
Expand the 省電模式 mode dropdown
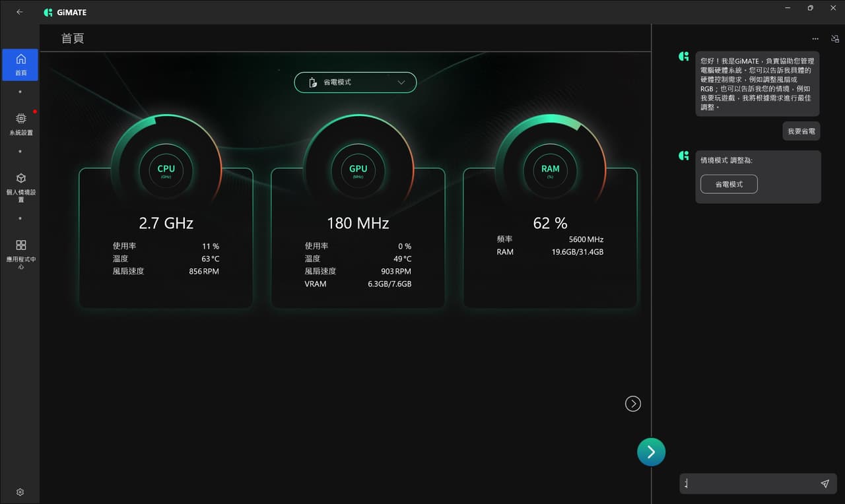click(x=355, y=82)
